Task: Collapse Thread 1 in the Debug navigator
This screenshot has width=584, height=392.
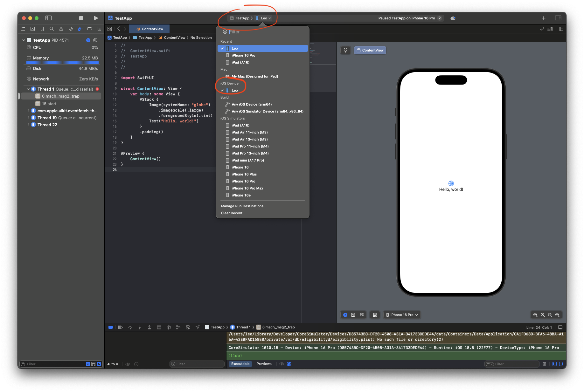Action: pyautogui.click(x=28, y=89)
